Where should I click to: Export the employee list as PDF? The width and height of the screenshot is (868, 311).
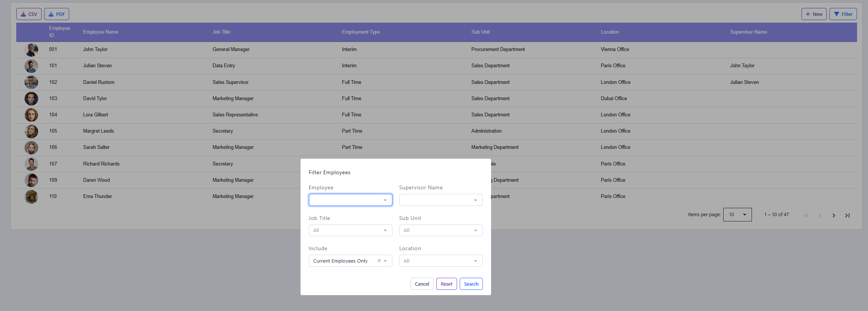pyautogui.click(x=57, y=14)
